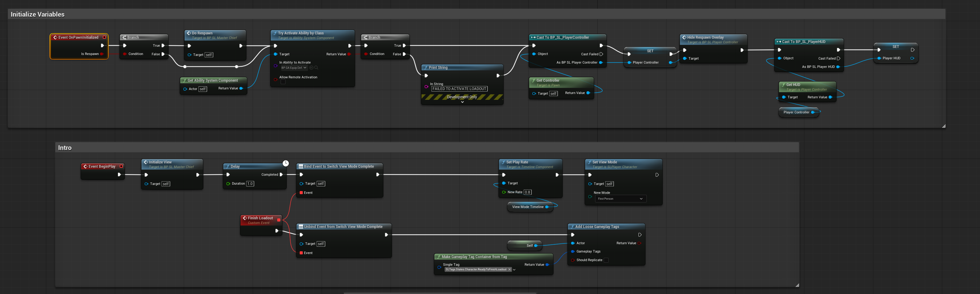Click the Get Ability System Component Return Value pin
This screenshot has height=294, width=980.
(241, 88)
